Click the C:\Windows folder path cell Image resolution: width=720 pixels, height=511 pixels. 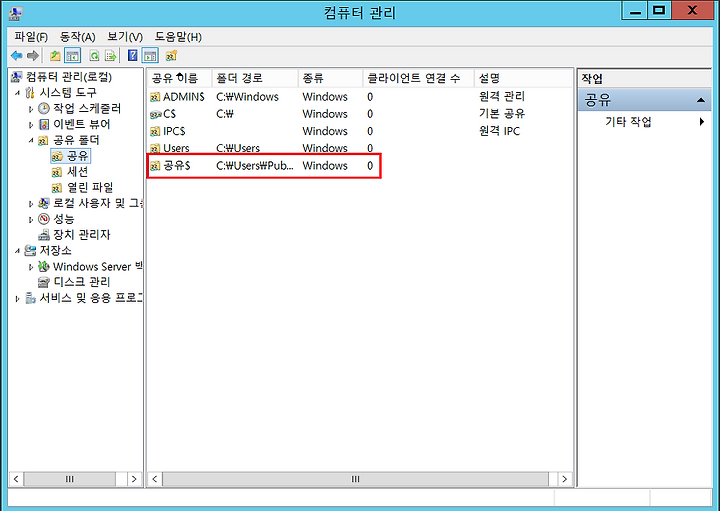[247, 97]
